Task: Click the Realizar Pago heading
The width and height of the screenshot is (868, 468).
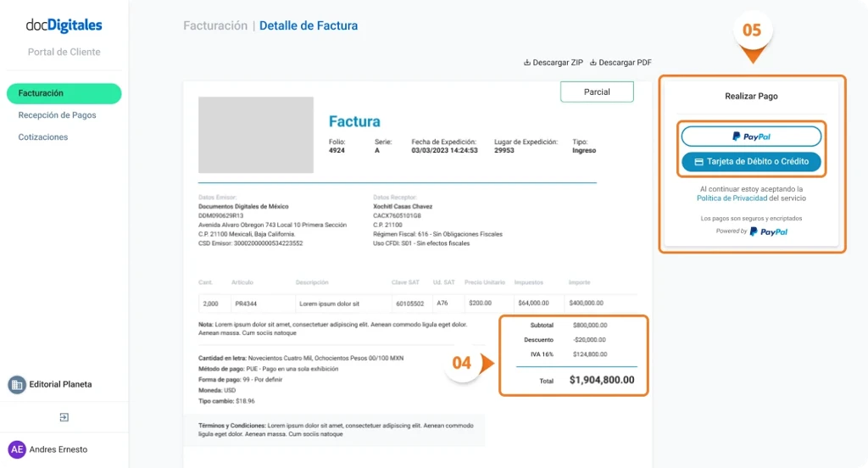Action: tap(751, 97)
